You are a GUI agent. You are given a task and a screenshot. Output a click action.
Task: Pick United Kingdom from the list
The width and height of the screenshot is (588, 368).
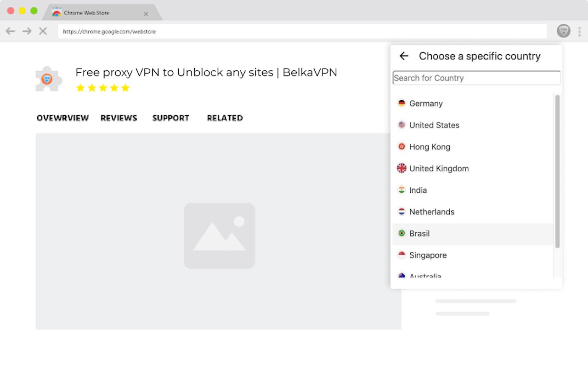[x=439, y=168]
